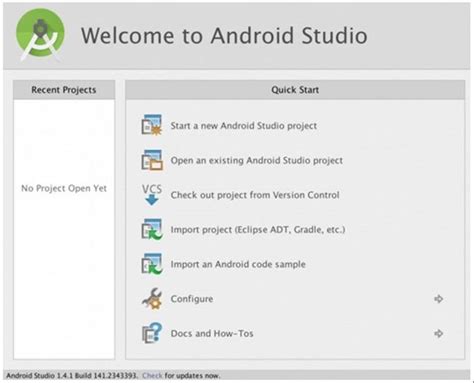Open the Docs and How-Tos label

click(x=212, y=334)
